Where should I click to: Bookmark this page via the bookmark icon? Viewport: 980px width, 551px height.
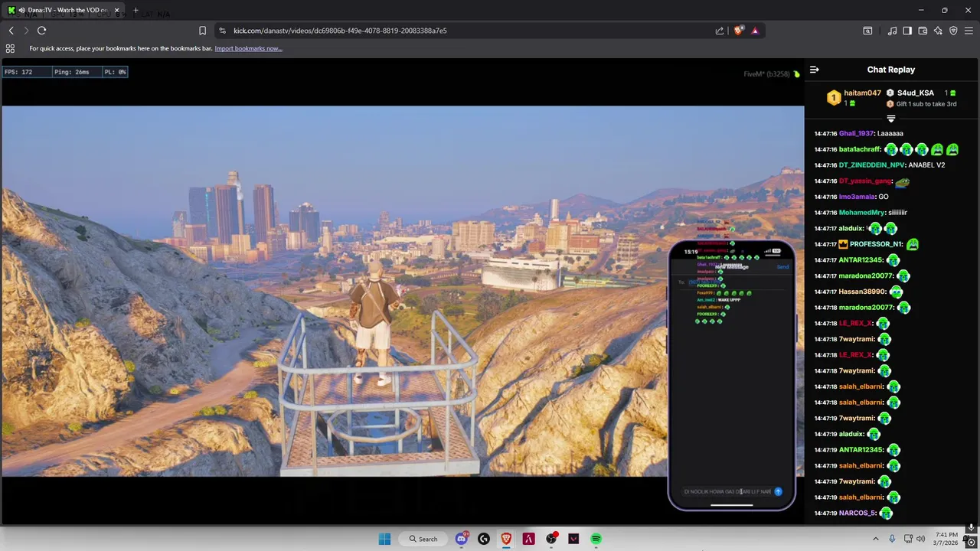pos(202,31)
